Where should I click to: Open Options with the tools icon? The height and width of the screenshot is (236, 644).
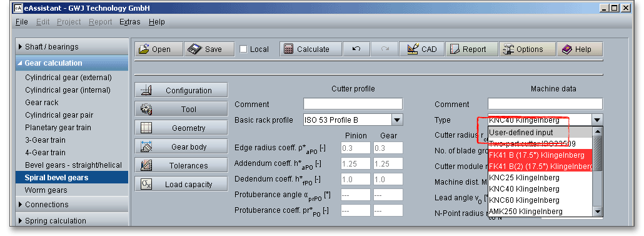508,49
